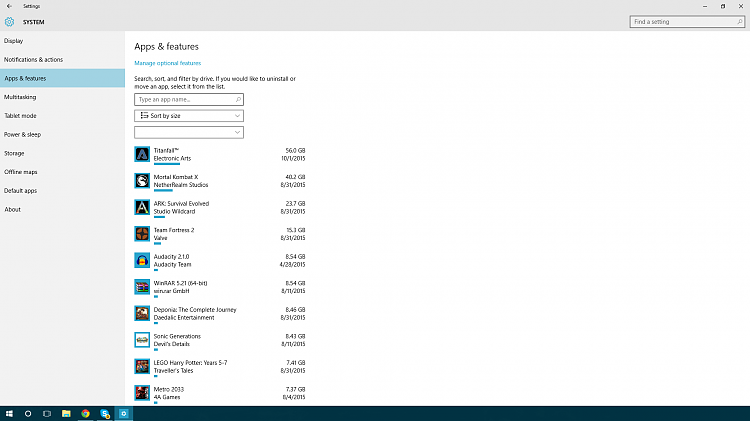Open File Explorer from the taskbar
Screen dimensions: 750x421
[x=66, y=413]
